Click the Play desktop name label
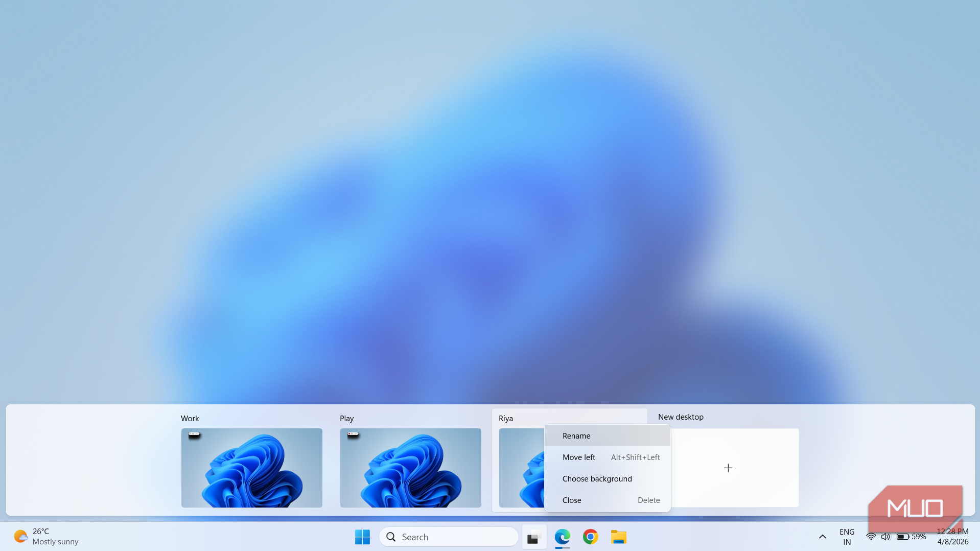The width and height of the screenshot is (980, 551). click(x=346, y=418)
